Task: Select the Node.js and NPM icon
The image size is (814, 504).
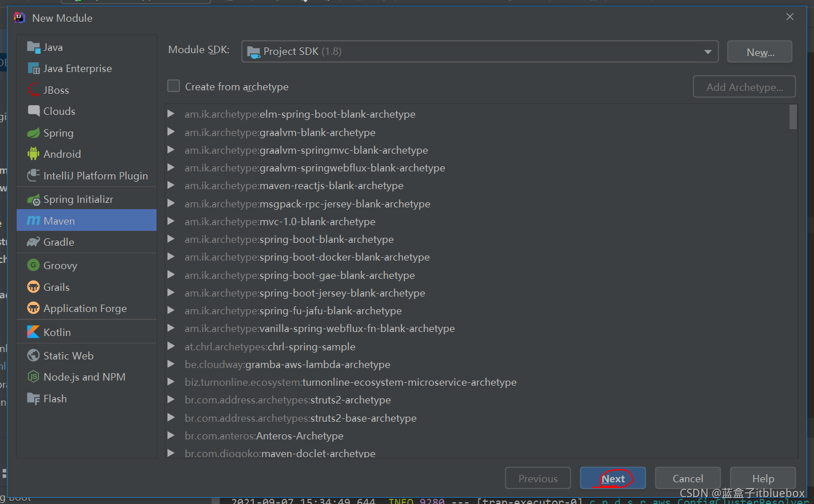Action: (33, 377)
